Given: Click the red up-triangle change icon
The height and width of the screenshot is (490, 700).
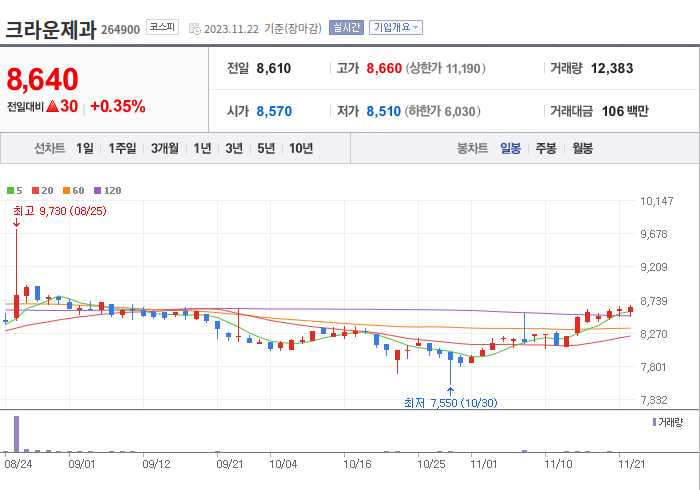Looking at the screenshot, I should (x=52, y=106).
